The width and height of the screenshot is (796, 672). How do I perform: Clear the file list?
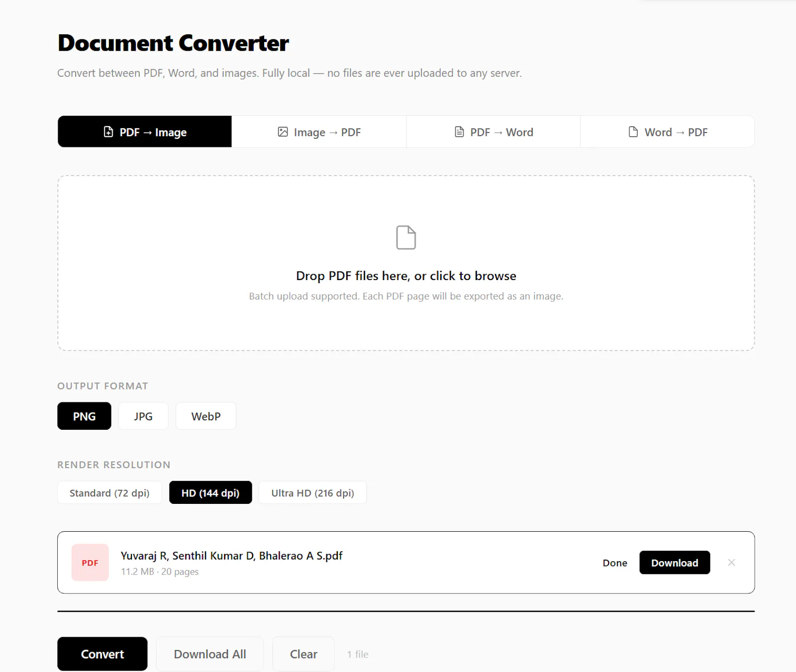click(x=303, y=654)
